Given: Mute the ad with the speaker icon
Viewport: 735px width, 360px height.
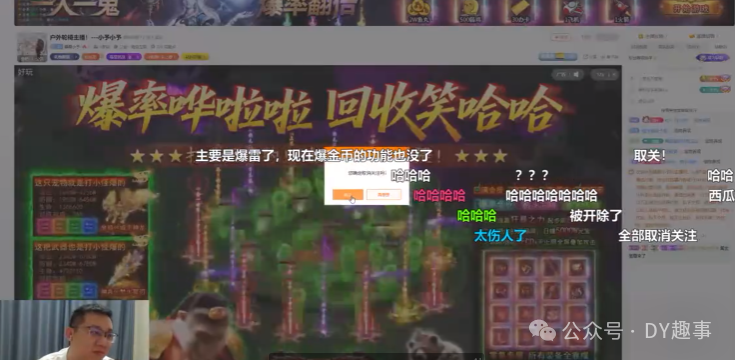Looking at the screenshot, I should (576, 74).
